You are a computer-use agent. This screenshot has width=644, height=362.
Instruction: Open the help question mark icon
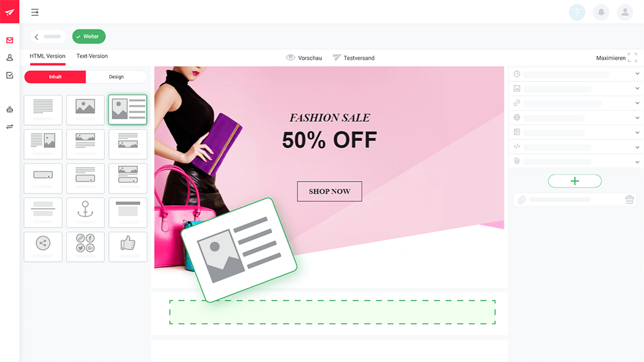point(577,13)
